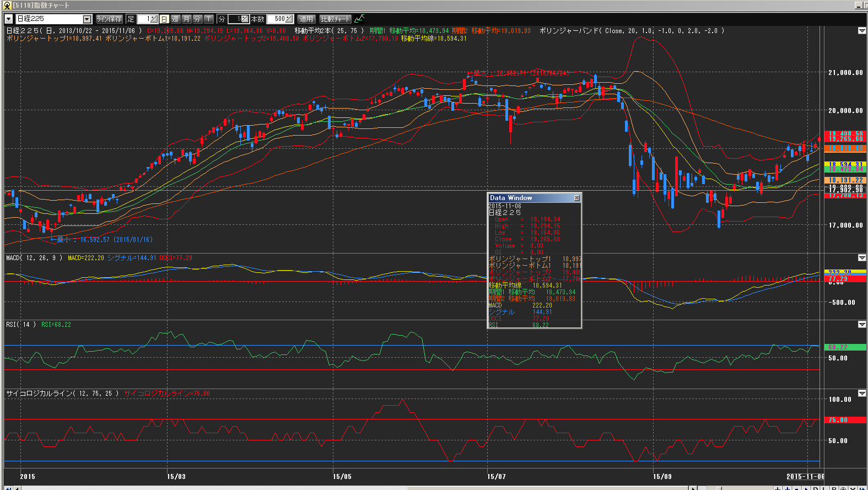Screen dimensions: 868x490
Task: Select the 日 daily timeframe toggle
Action: [164, 19]
